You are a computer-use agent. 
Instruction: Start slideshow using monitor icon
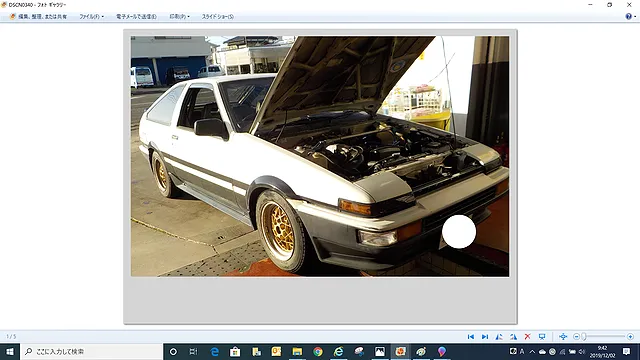pyautogui.click(x=542, y=337)
